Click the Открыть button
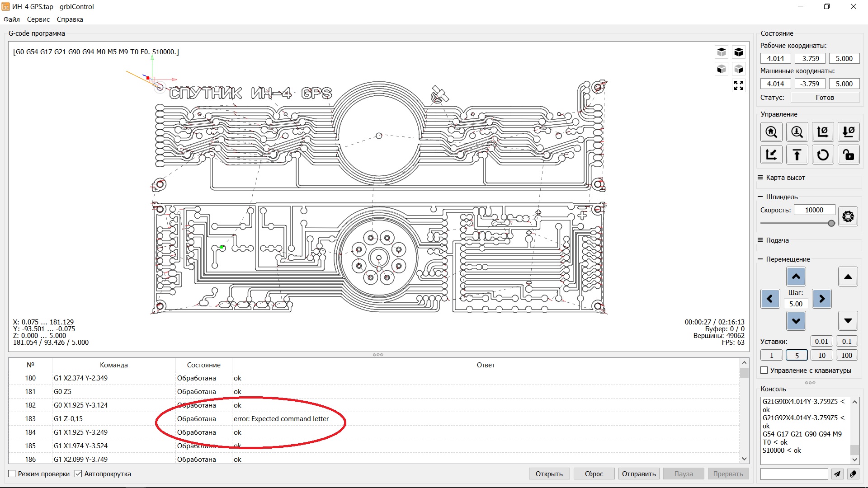Image resolution: width=868 pixels, height=488 pixels. point(549,474)
